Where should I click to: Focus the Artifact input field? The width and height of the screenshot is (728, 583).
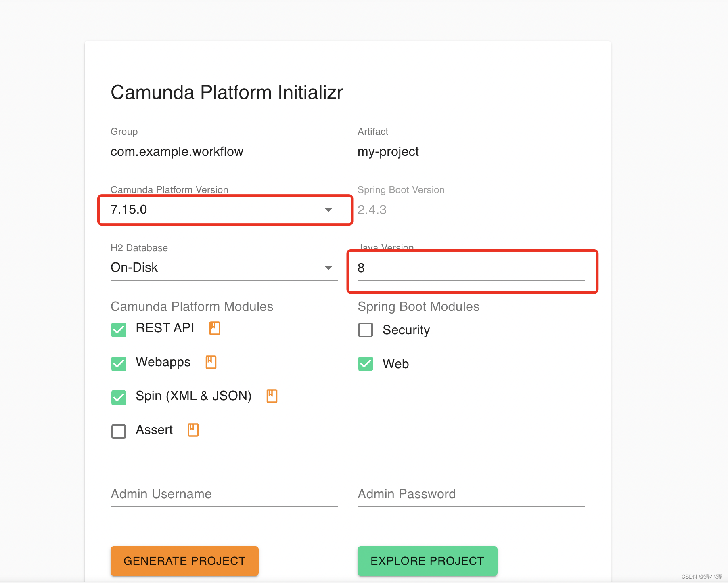tap(471, 152)
